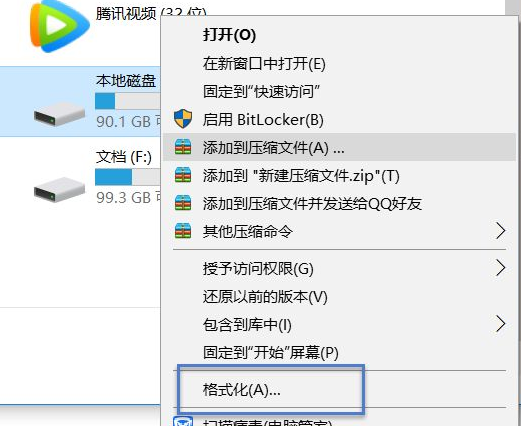Click archive icon beside 其他压缩命令
The image size is (521, 426).
[183, 231]
